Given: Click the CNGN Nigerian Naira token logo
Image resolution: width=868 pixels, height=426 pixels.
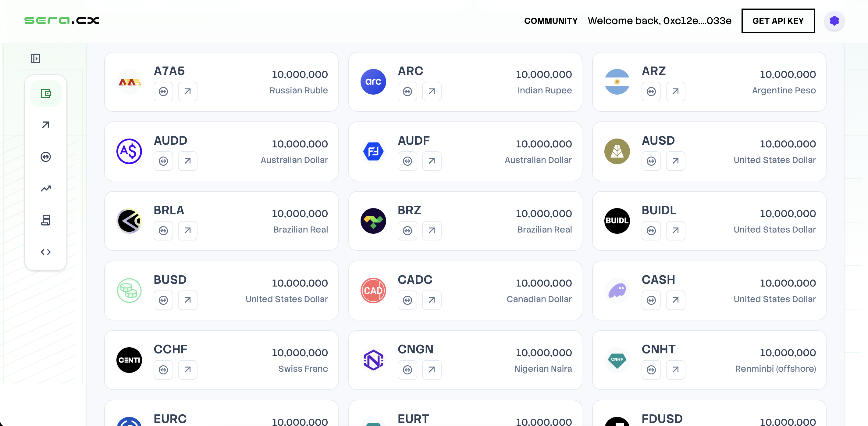Looking at the screenshot, I should (373, 360).
